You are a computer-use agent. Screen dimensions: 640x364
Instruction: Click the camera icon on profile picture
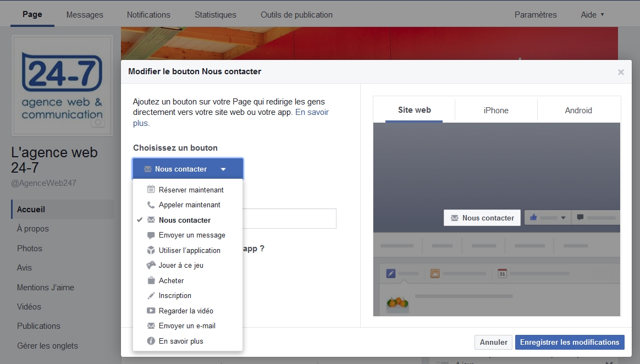point(98,123)
